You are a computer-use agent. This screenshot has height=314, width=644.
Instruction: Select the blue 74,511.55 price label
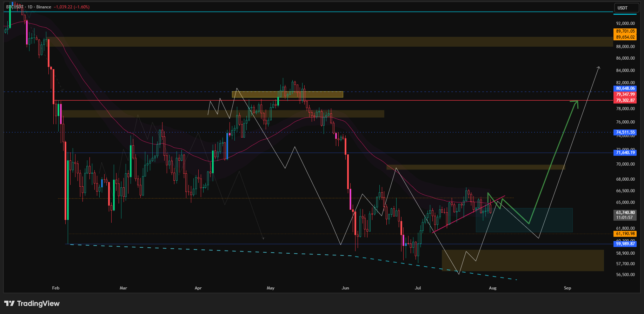coord(625,132)
